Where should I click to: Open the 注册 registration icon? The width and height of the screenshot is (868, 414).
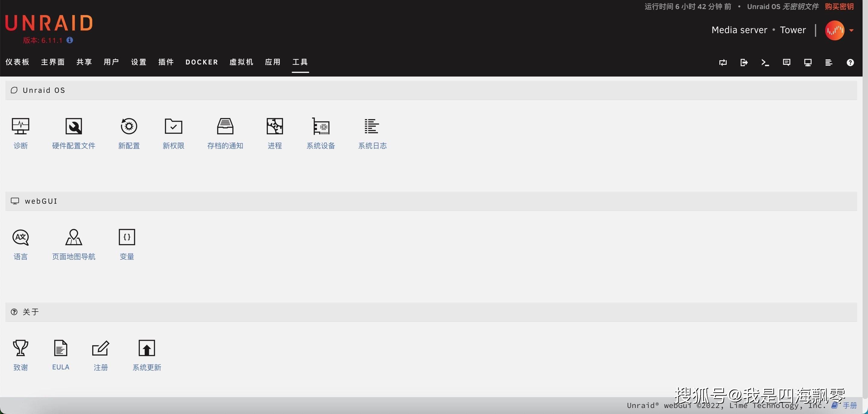[x=100, y=348]
